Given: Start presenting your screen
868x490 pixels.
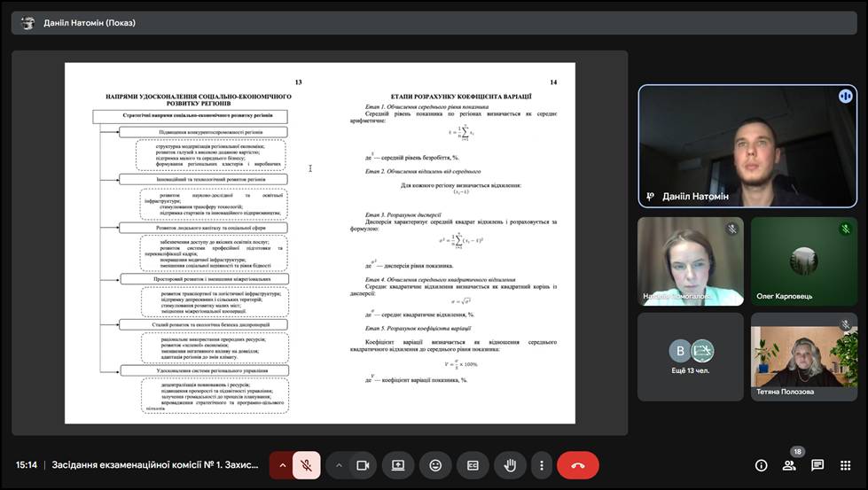Looking at the screenshot, I should click(398, 465).
